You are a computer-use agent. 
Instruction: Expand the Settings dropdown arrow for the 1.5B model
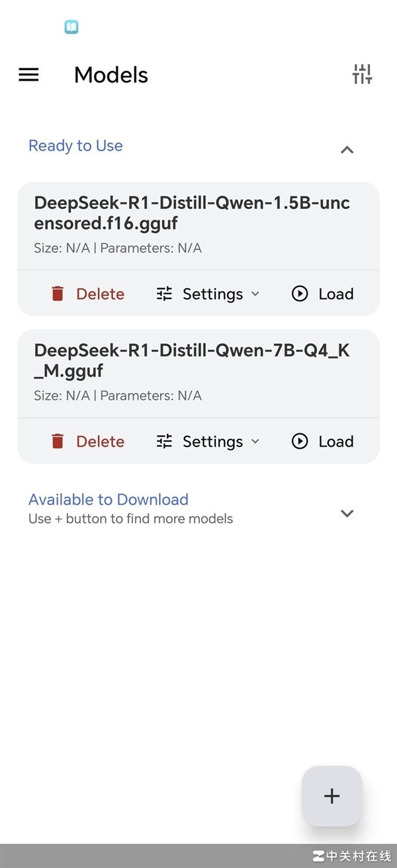pyautogui.click(x=255, y=294)
